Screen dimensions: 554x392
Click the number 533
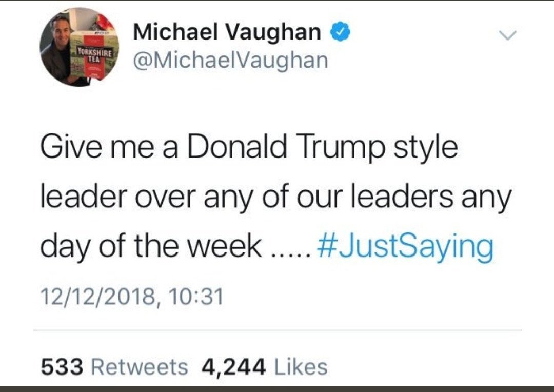(62, 366)
